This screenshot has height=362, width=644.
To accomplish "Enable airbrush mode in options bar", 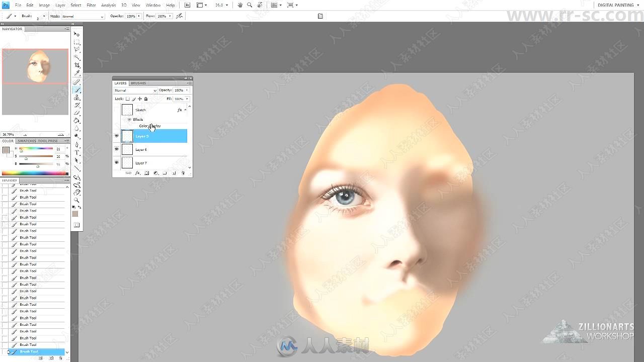I will 180,16.
